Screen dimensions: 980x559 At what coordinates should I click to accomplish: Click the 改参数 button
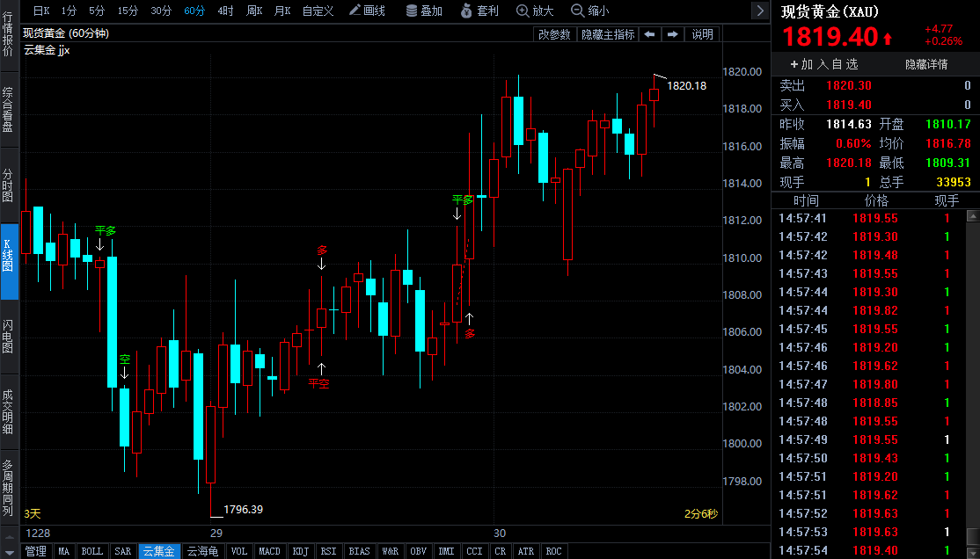coord(554,34)
